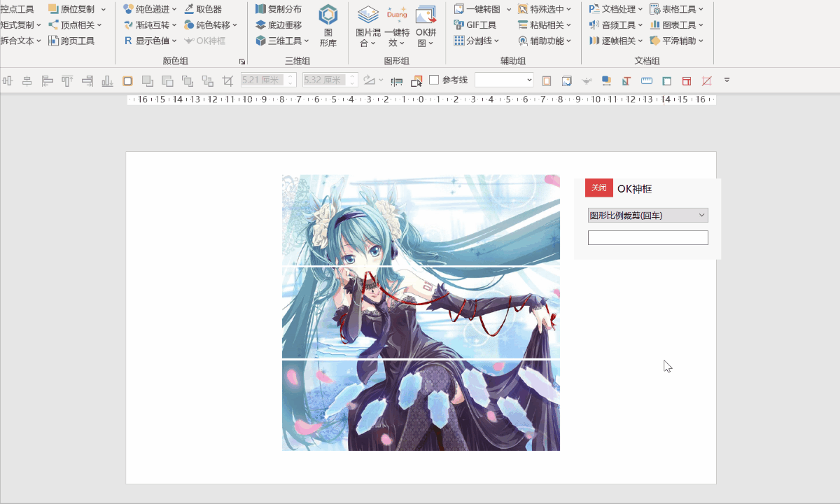This screenshot has height=504, width=840.
Task: Open the 粘贴相关 menu
Action: 545,25
